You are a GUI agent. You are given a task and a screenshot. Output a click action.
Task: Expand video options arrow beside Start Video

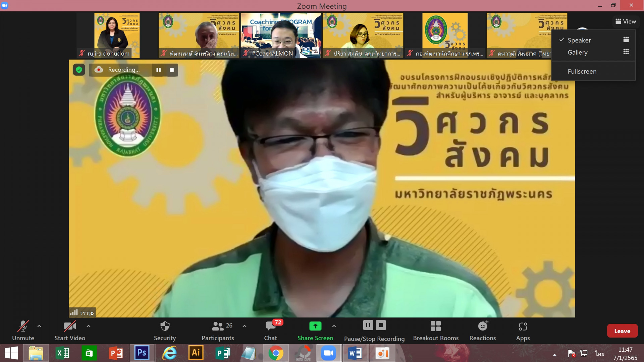(x=89, y=326)
